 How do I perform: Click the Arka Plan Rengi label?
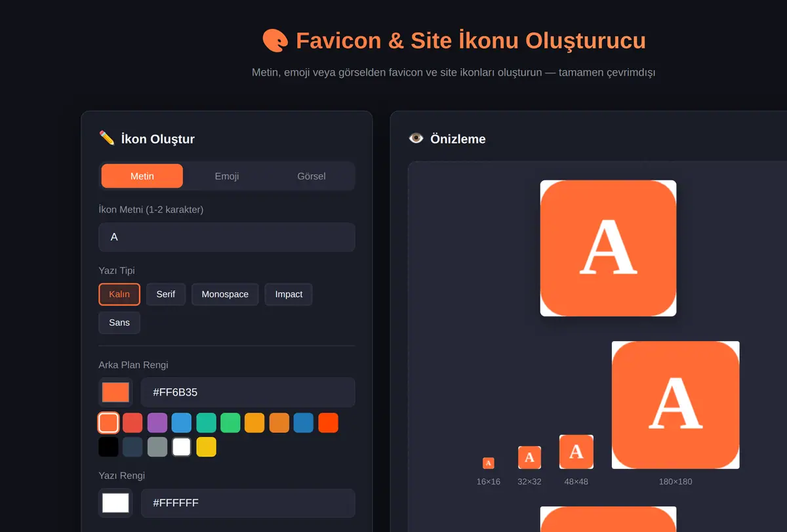click(x=133, y=365)
